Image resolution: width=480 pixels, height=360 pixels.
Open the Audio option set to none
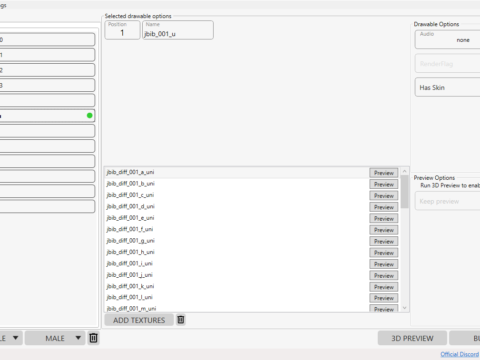click(x=448, y=39)
